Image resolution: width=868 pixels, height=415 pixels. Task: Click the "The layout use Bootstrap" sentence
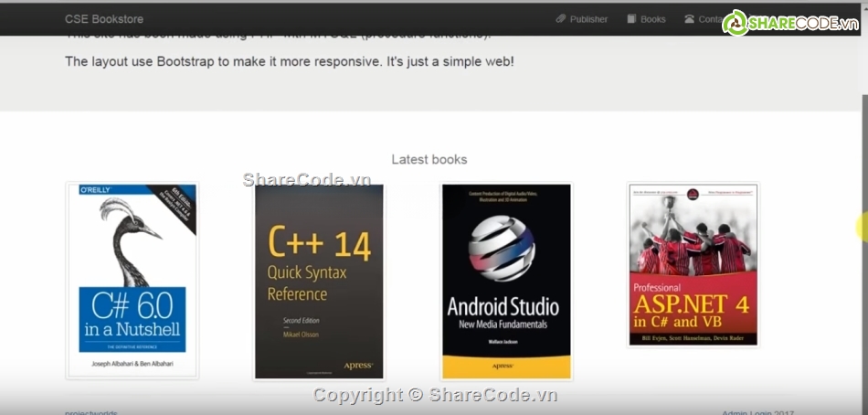coord(289,61)
